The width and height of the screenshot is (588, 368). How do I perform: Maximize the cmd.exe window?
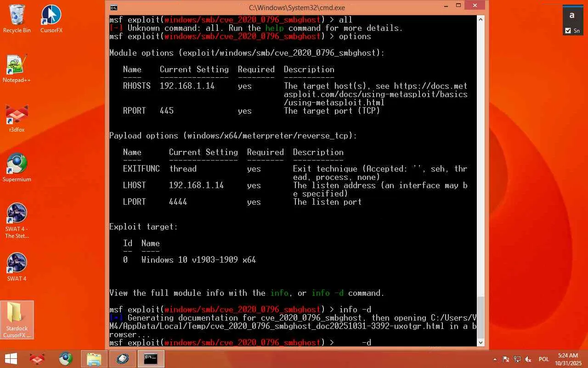[458, 6]
